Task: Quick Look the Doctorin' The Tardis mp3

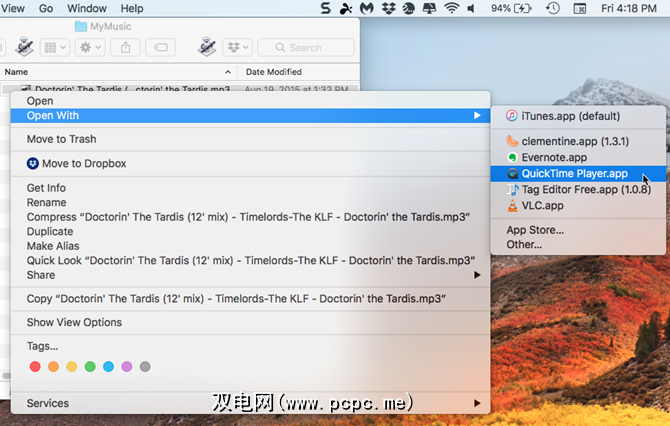Action: [x=251, y=261]
